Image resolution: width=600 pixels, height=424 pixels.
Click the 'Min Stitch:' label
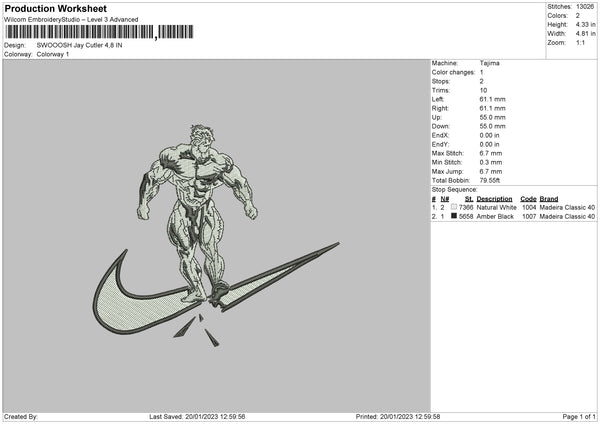point(447,163)
